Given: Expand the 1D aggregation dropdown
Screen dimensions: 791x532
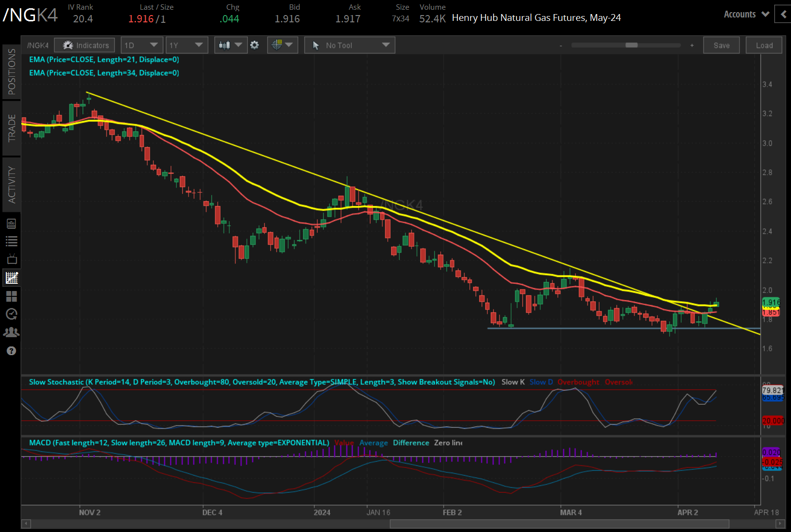Looking at the screenshot, I should 141,45.
